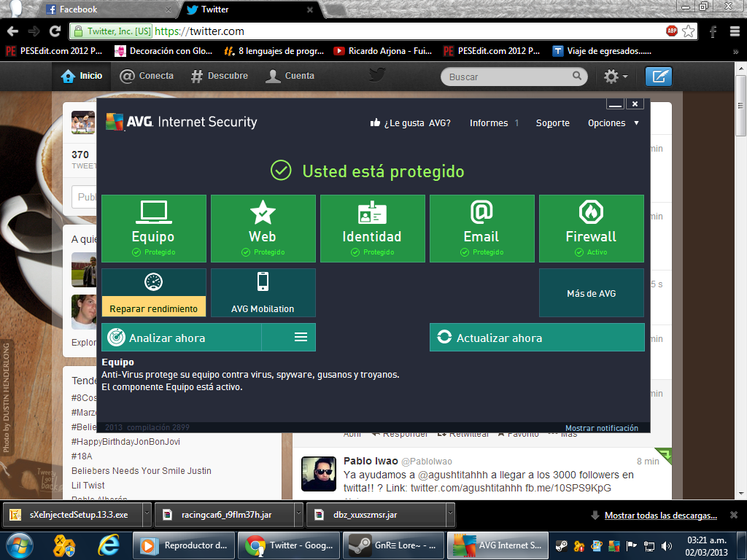The image size is (747, 560).
Task: Close the downloads bar
Action: 734,515
